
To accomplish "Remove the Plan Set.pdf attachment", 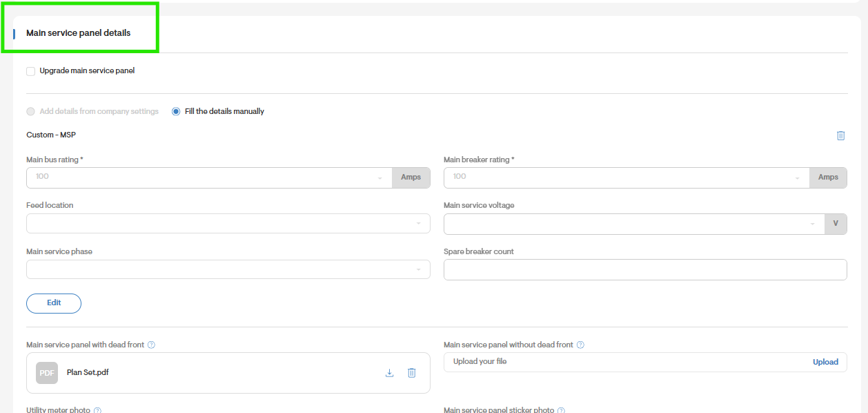I will tap(412, 373).
